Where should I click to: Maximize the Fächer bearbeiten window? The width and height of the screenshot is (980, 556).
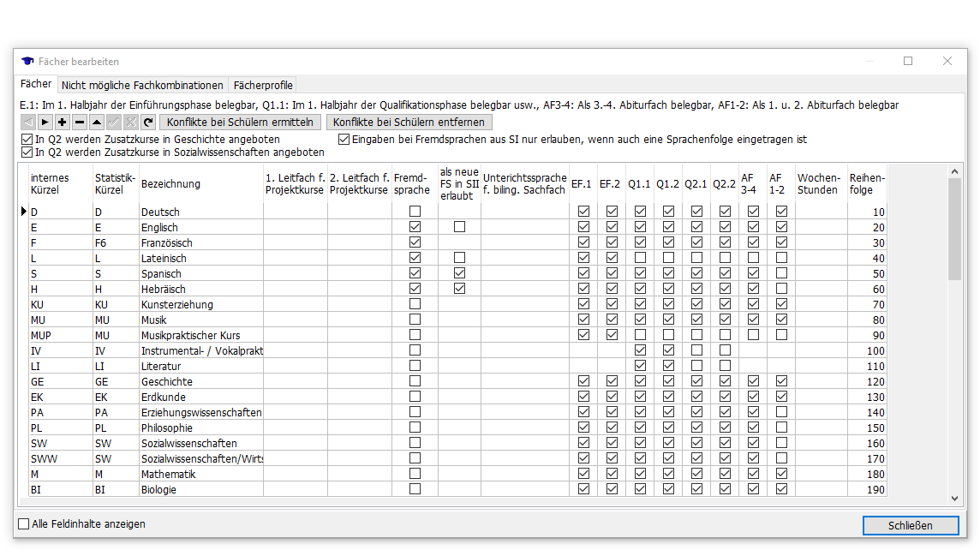pos(908,61)
